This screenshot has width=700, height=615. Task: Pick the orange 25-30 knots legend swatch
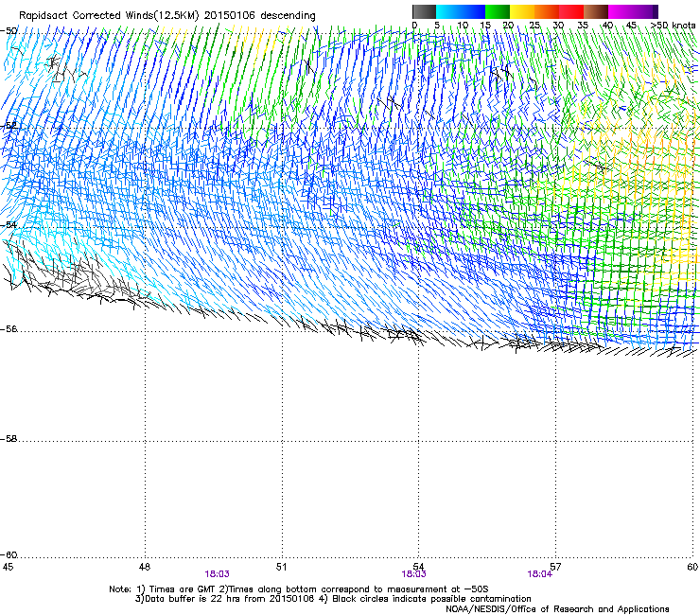547,11
